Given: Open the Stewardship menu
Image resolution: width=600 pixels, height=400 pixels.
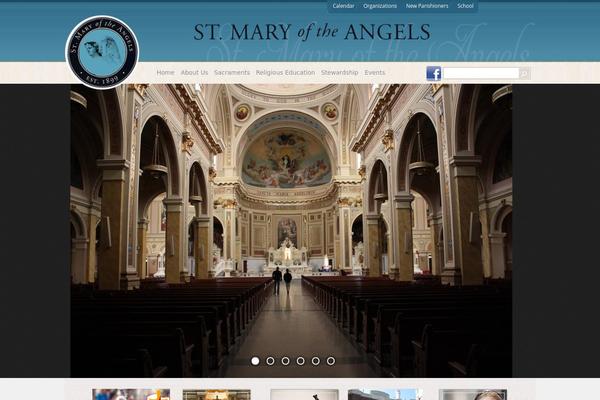Looking at the screenshot, I should pos(340,72).
